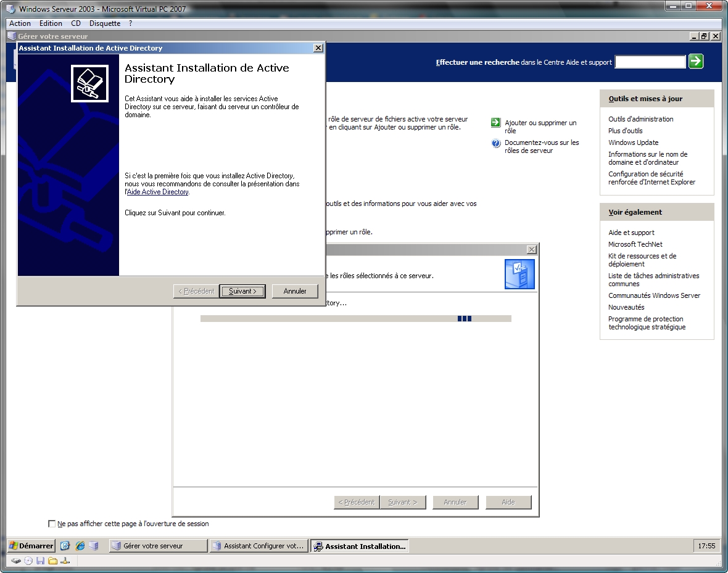Click the Virtual PC window title icon
728x573 pixels.
coord(10,9)
